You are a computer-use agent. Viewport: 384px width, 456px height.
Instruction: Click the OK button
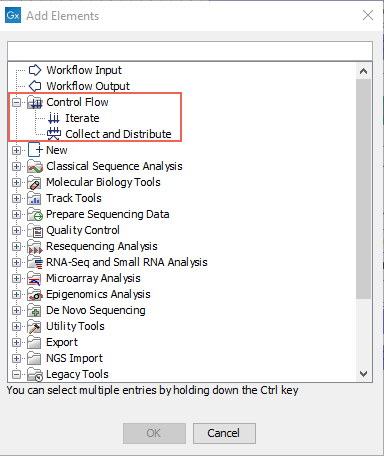pyautogui.click(x=154, y=433)
